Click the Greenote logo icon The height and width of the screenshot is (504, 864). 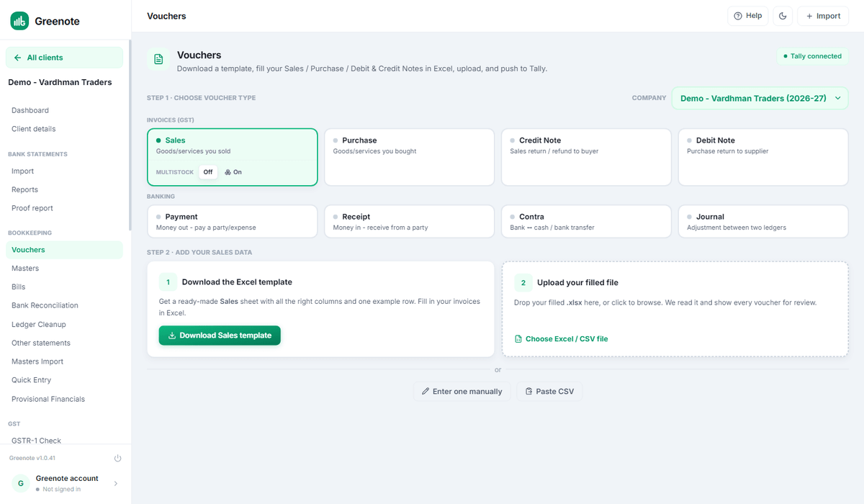tap(19, 21)
